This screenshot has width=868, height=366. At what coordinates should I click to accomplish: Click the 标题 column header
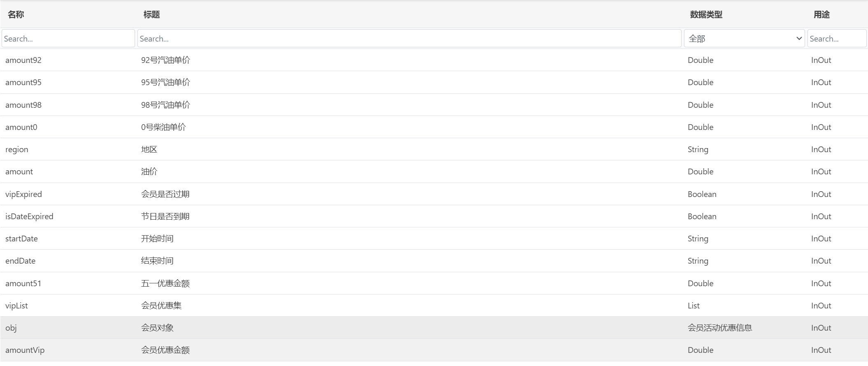click(x=151, y=15)
